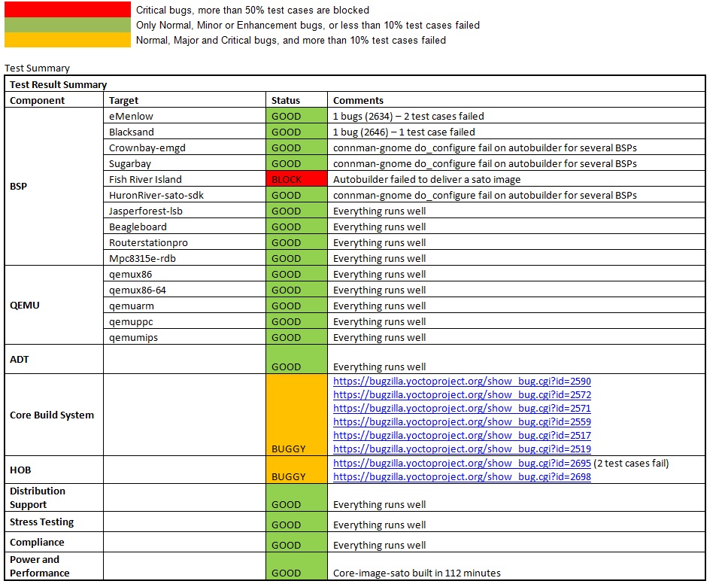Open the bug 2517 Bugzilla link
This screenshot has height=587, width=728.
[x=462, y=436]
